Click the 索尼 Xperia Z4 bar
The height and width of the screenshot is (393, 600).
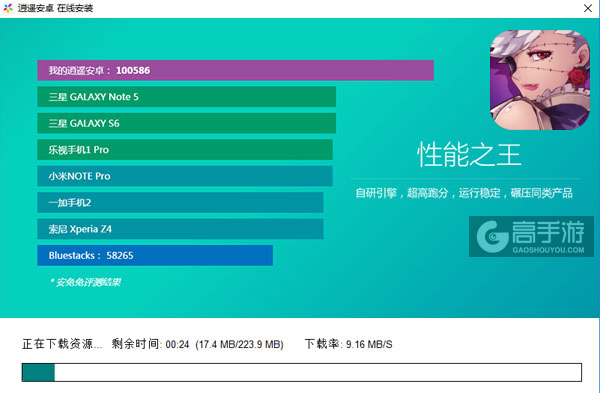(x=180, y=229)
